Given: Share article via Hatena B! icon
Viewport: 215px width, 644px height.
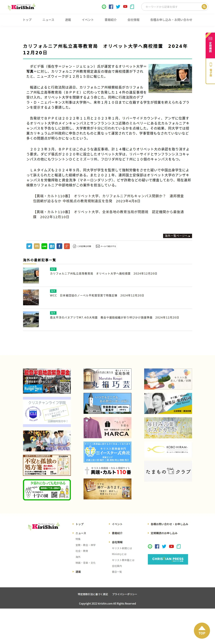Looking at the screenshot, I should pyautogui.click(x=52, y=246).
